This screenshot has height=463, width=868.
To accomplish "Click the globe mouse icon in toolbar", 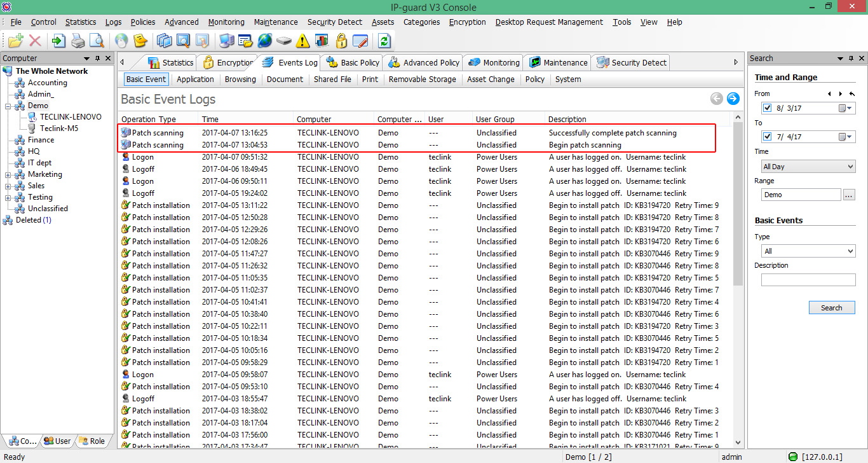I will [121, 41].
